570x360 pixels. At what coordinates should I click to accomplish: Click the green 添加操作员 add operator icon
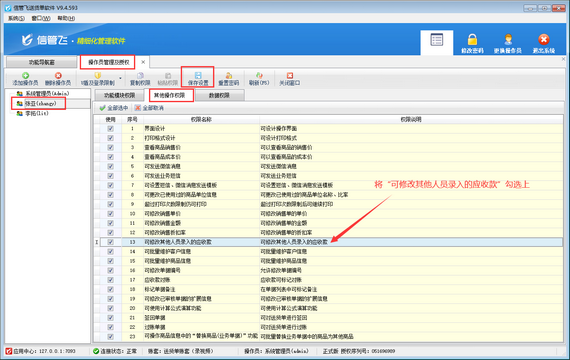[x=25, y=76]
